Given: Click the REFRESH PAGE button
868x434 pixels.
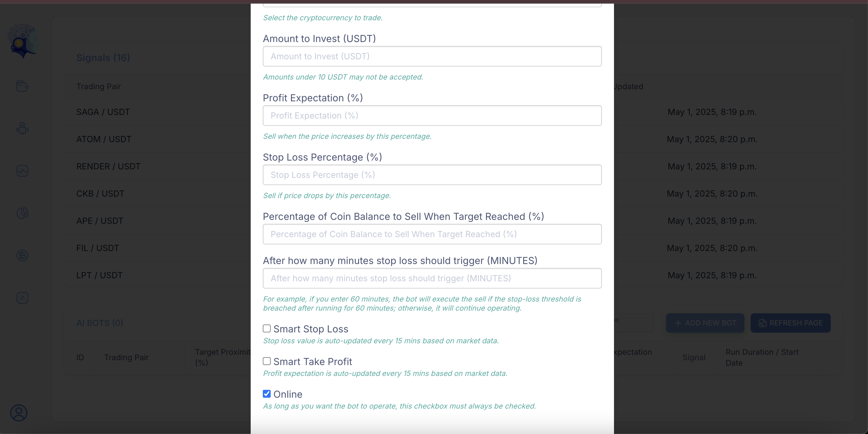Looking at the screenshot, I should click(x=790, y=323).
